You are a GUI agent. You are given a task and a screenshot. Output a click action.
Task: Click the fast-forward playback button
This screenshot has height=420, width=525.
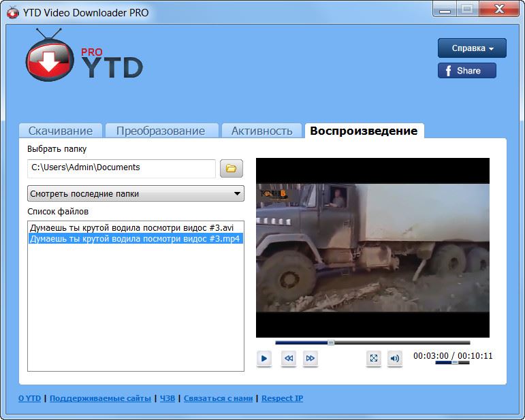click(x=311, y=358)
